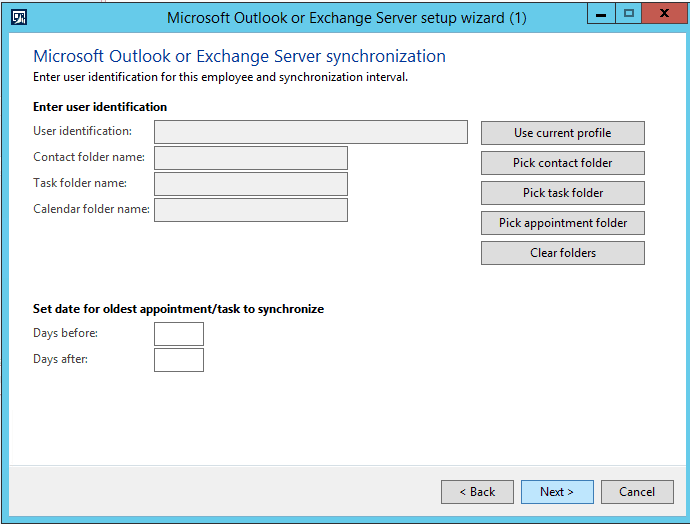Click the Use current profile button
This screenshot has height=524, width=690.
562,133
